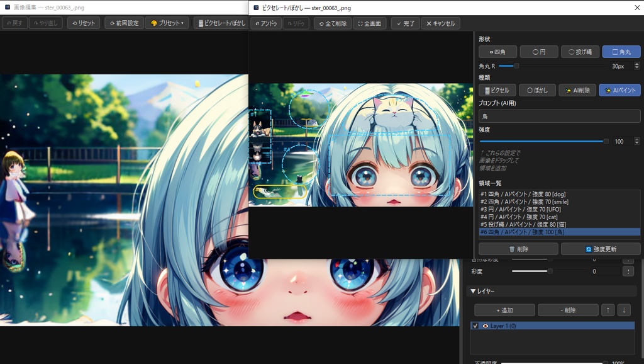
Task: Click the リセット reset button
Action: [x=84, y=23]
